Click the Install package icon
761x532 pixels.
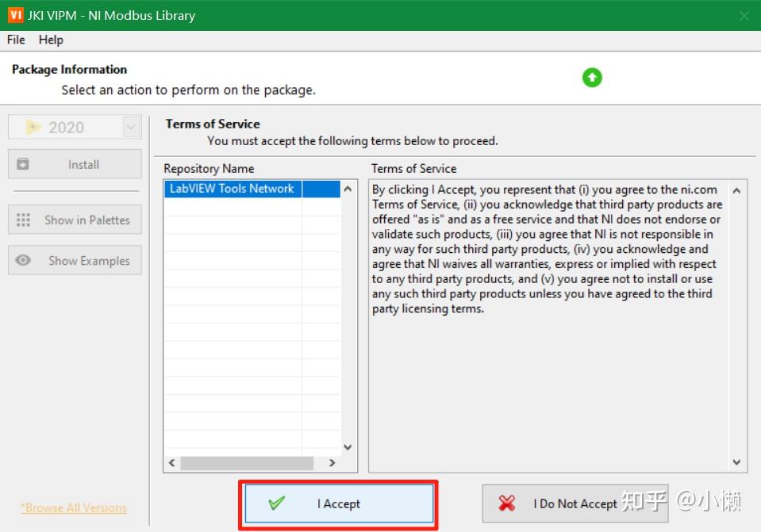(x=23, y=164)
